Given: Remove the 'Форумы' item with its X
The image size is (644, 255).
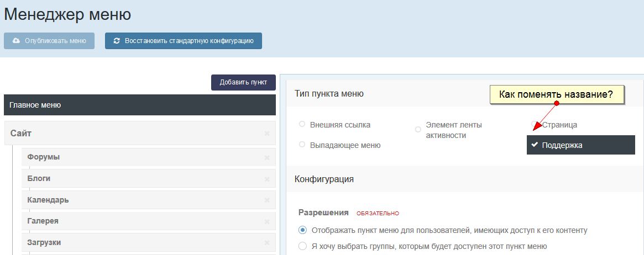Looking at the screenshot, I should pyautogui.click(x=267, y=157).
